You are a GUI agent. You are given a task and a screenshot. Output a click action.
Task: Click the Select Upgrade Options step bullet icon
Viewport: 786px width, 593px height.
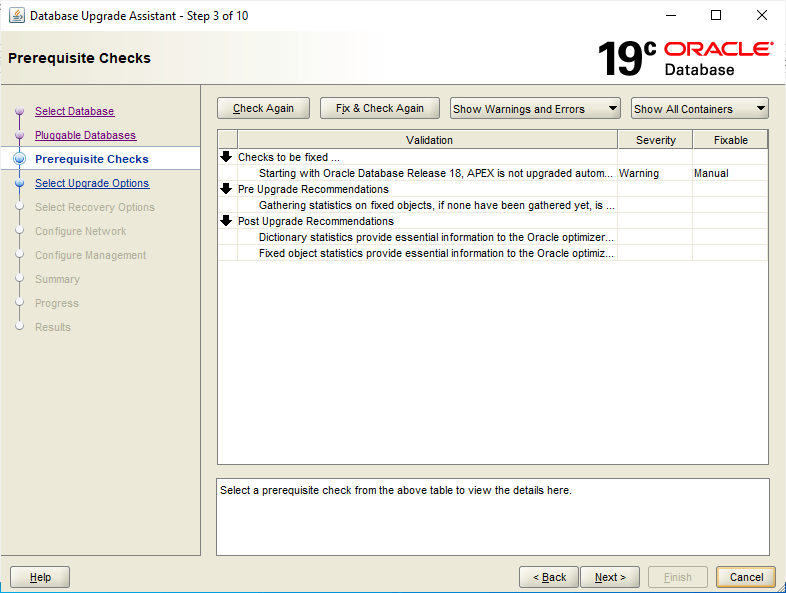20,183
